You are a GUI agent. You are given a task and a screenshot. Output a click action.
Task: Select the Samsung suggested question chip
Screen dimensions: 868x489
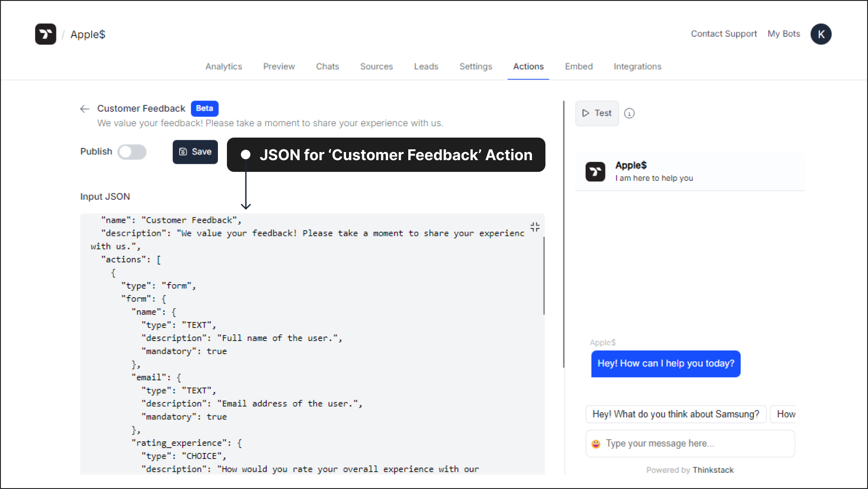676,414
